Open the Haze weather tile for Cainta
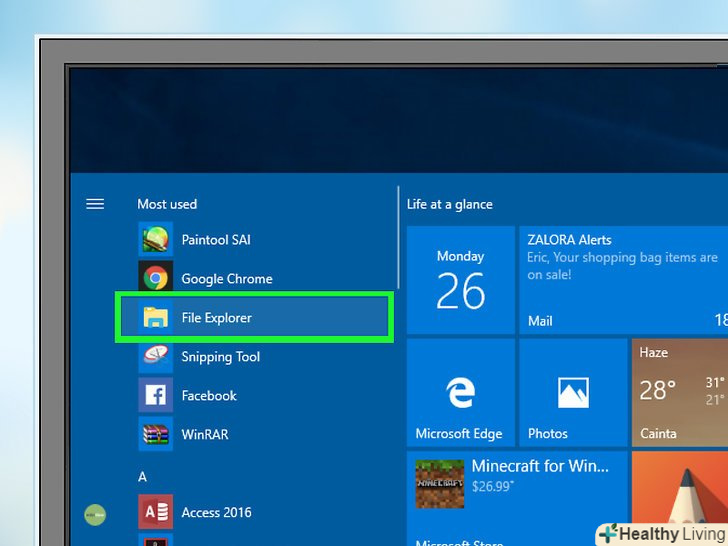The image size is (728, 546). click(x=680, y=393)
